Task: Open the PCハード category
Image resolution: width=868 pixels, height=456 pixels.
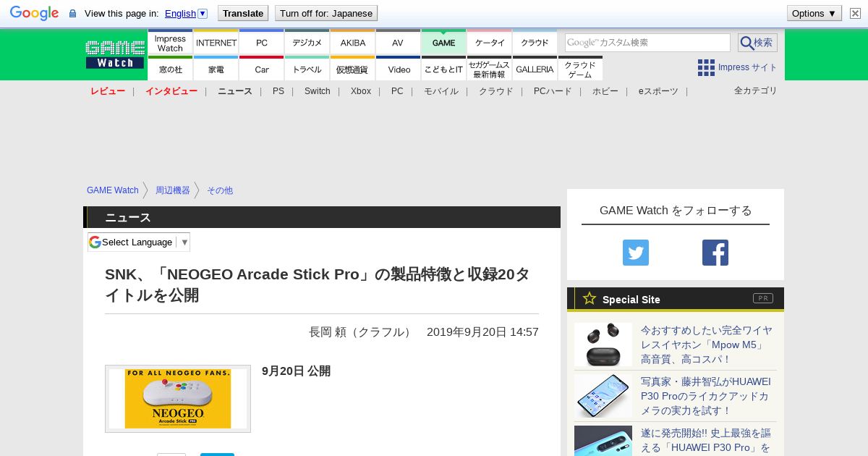Action: coord(553,91)
